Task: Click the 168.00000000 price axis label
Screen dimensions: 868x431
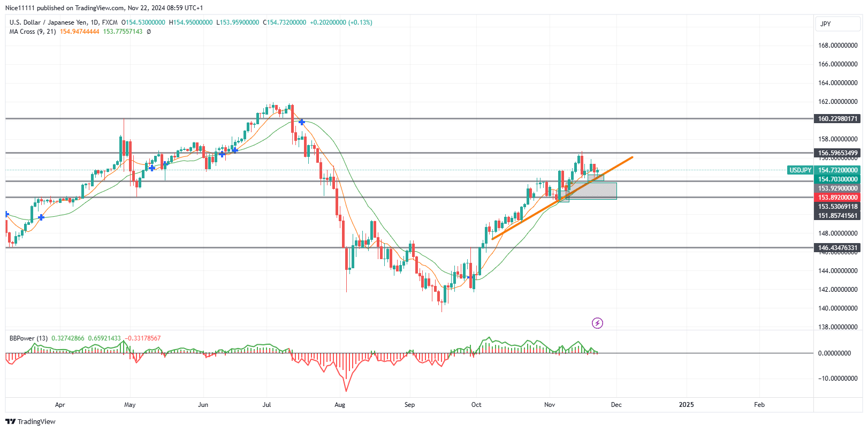Action: tap(837, 46)
